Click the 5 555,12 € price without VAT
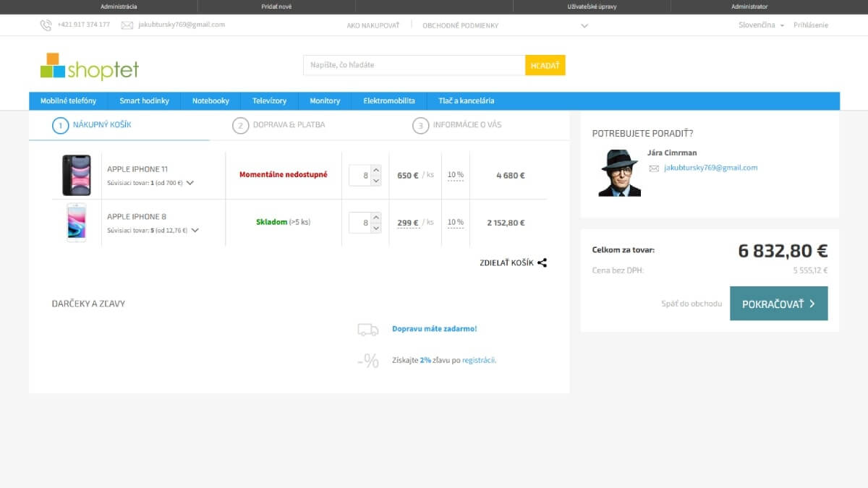Screen dimensions: 868x488 tap(811, 270)
